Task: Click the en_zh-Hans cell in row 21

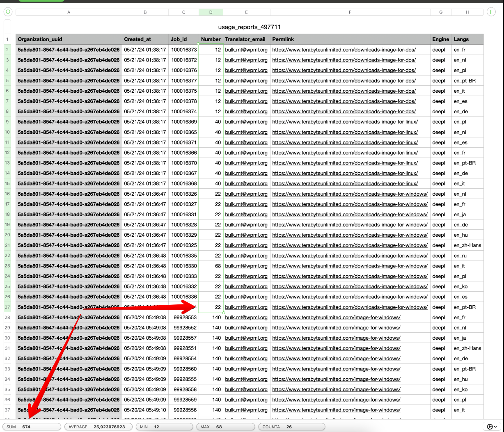Action: tap(467, 245)
